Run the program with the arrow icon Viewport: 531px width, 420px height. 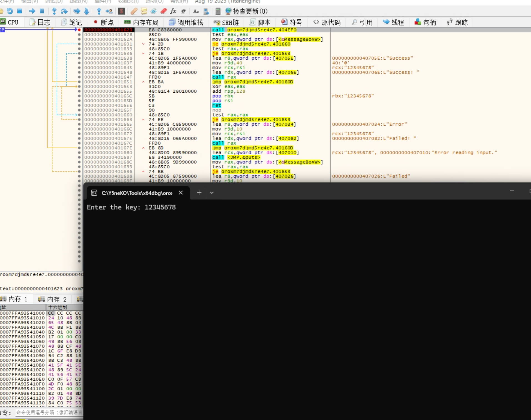pyautogui.click(x=32, y=11)
